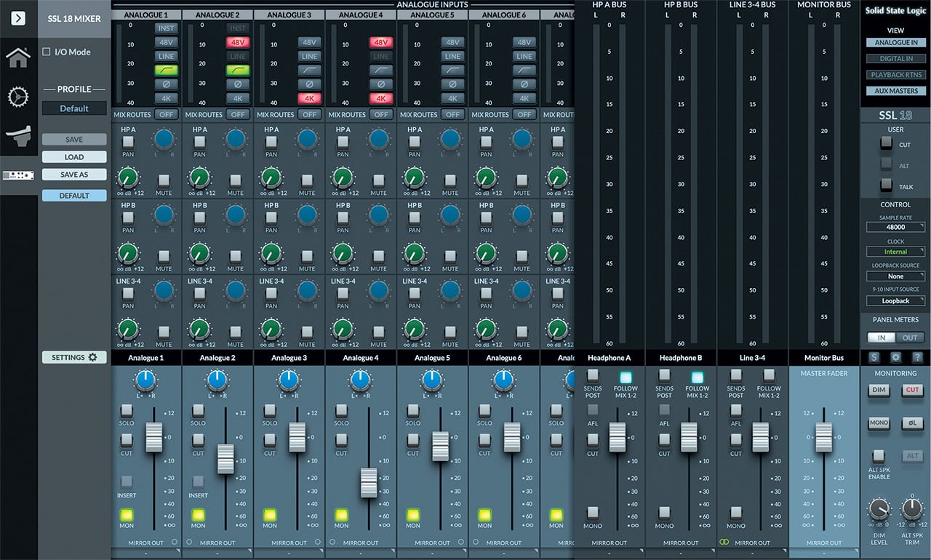Switch to the PLAYBACK RTNS view

(895, 74)
